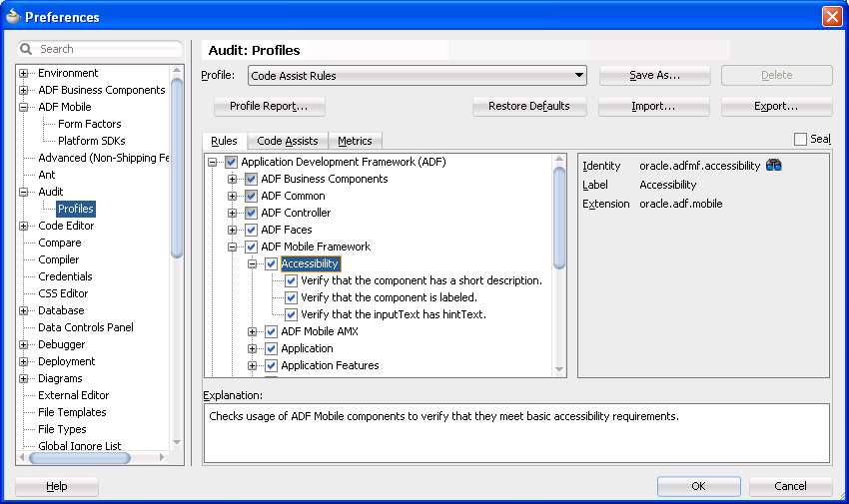Expand the Application Features rule node

(253, 365)
